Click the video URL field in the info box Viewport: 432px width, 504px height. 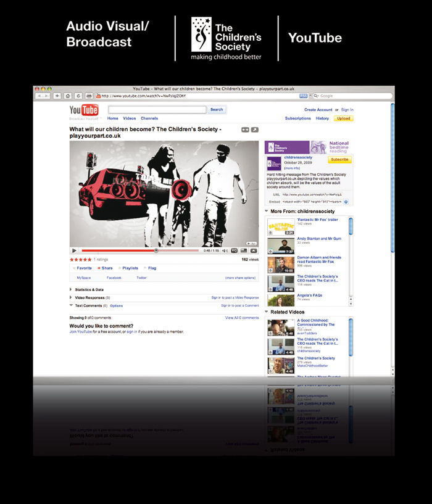tap(312, 194)
